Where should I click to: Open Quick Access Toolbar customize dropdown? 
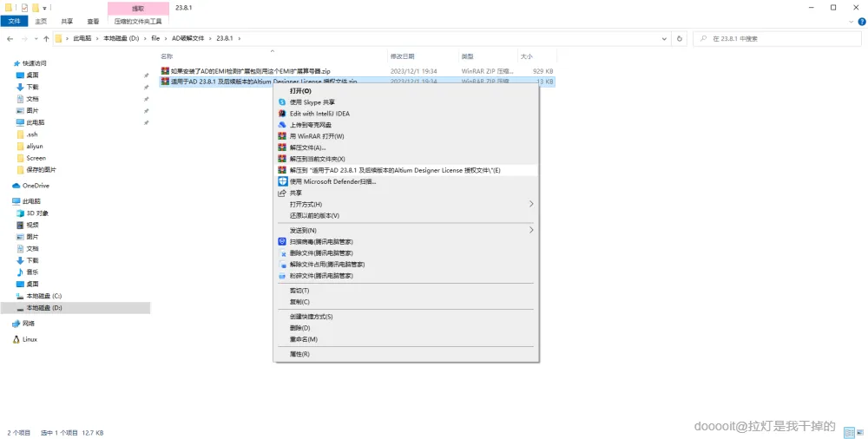45,8
